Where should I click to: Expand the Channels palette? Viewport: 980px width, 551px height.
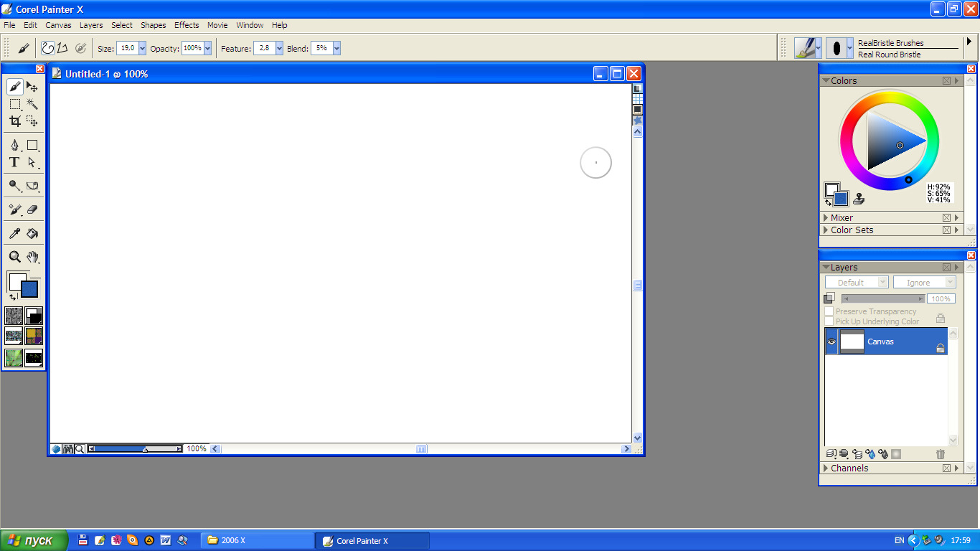[826, 468]
